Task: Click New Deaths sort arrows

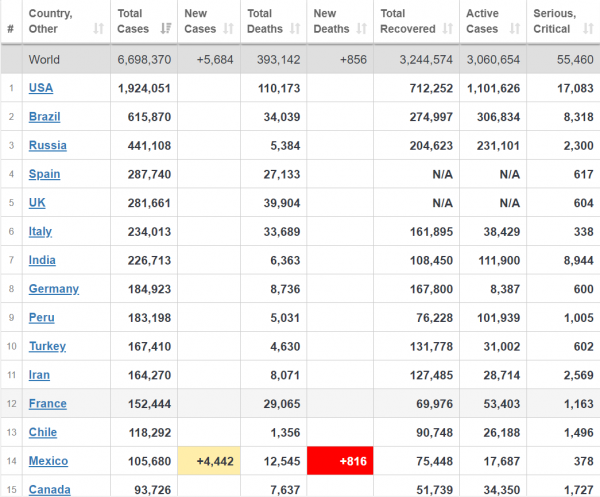Action: coord(362,29)
